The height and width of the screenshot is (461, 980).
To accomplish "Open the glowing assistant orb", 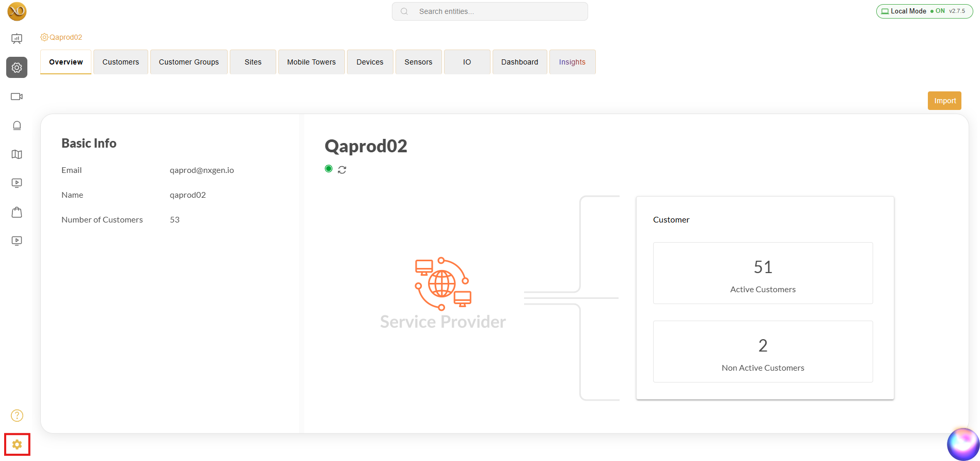I will pyautogui.click(x=962, y=444).
